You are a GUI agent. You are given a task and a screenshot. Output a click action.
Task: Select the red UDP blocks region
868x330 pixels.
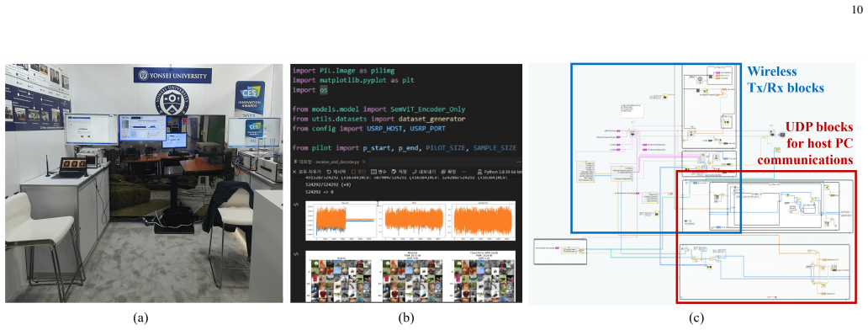point(766,237)
